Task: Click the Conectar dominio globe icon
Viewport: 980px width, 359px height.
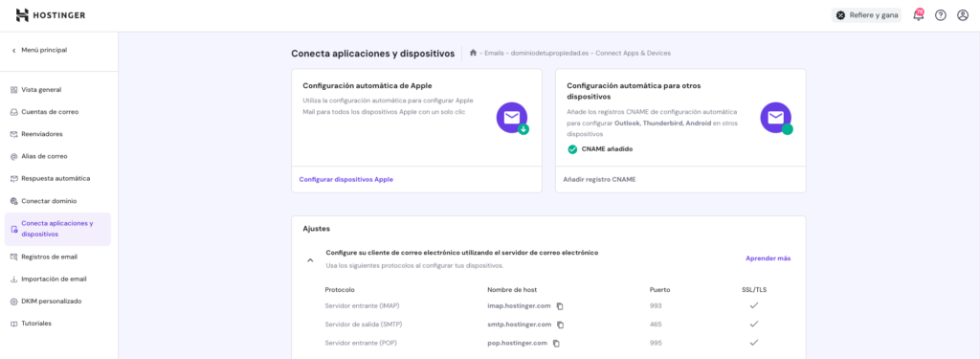Action: [13, 201]
